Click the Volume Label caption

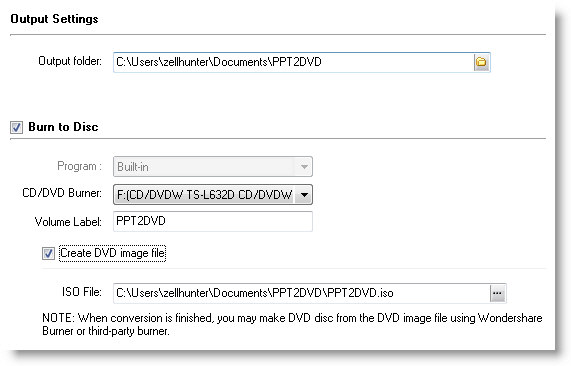tap(68, 222)
